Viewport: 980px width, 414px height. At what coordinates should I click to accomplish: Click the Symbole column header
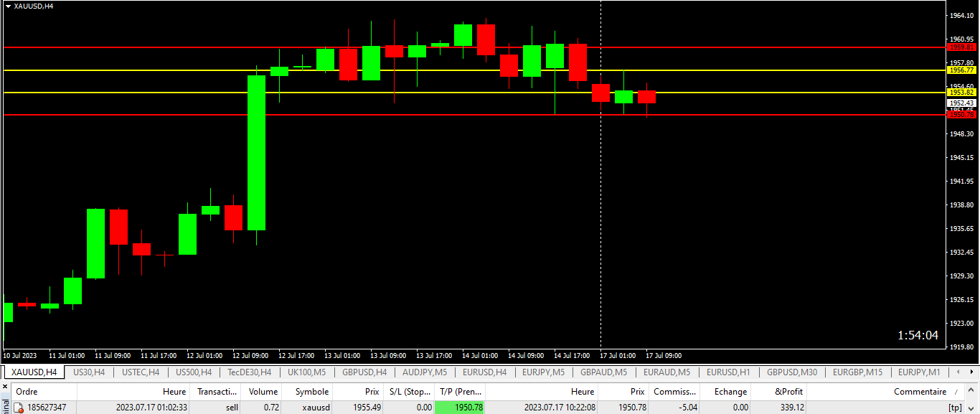(307, 392)
